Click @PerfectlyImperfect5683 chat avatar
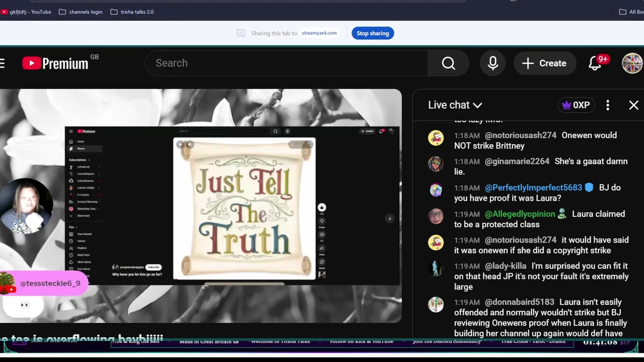The height and width of the screenshot is (362, 644). pos(436,190)
